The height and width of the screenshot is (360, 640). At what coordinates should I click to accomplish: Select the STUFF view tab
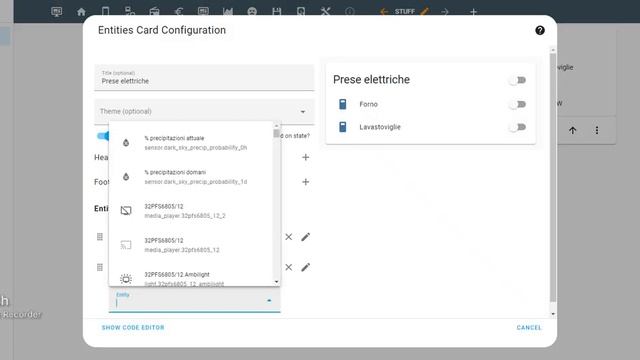click(x=404, y=11)
